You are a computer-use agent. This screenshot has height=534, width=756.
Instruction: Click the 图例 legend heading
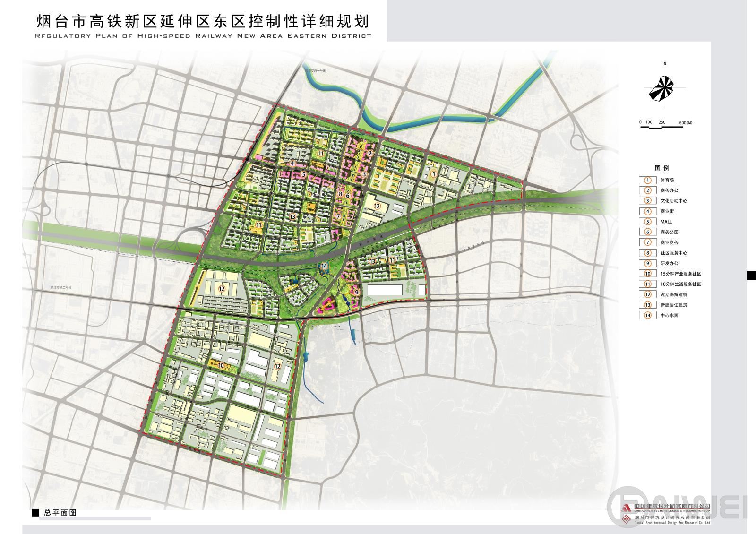(661, 168)
